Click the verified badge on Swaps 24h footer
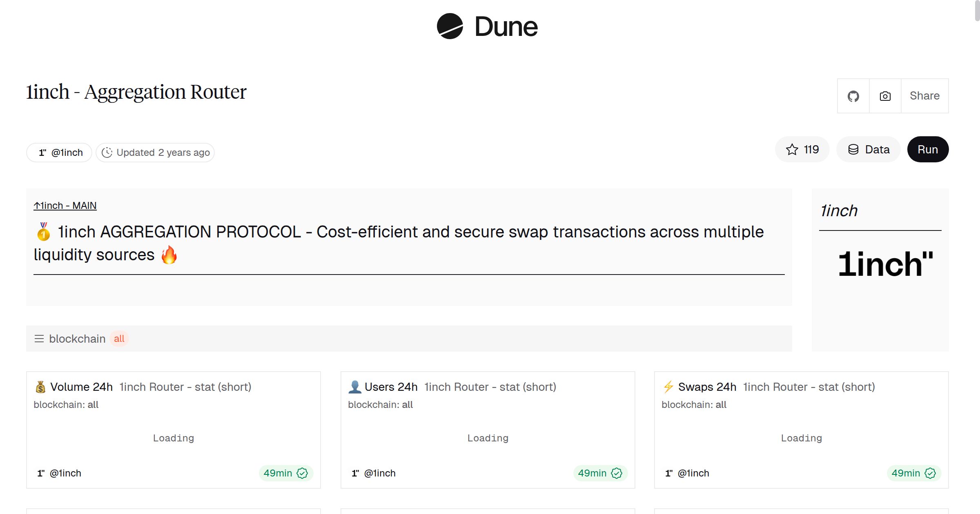This screenshot has width=980, height=514. point(931,473)
